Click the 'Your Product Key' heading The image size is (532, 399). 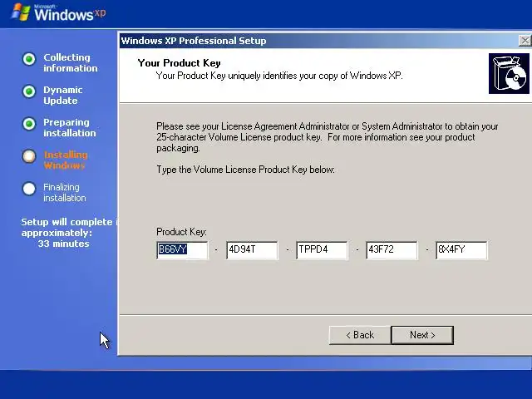tap(180, 63)
